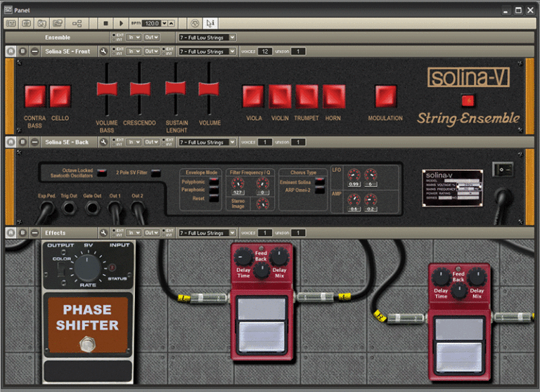
Task: Toggle the Contra Bass red button
Action: (34, 96)
